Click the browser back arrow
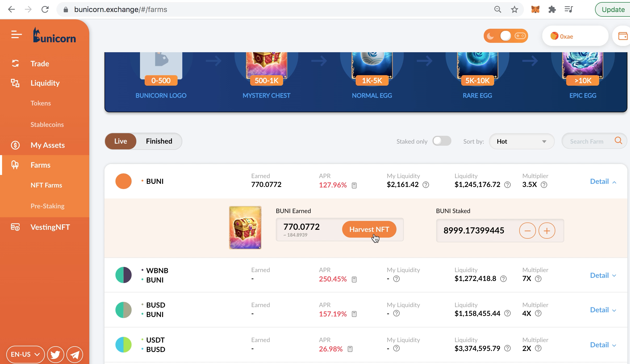This screenshot has width=630, height=364. 11,10
